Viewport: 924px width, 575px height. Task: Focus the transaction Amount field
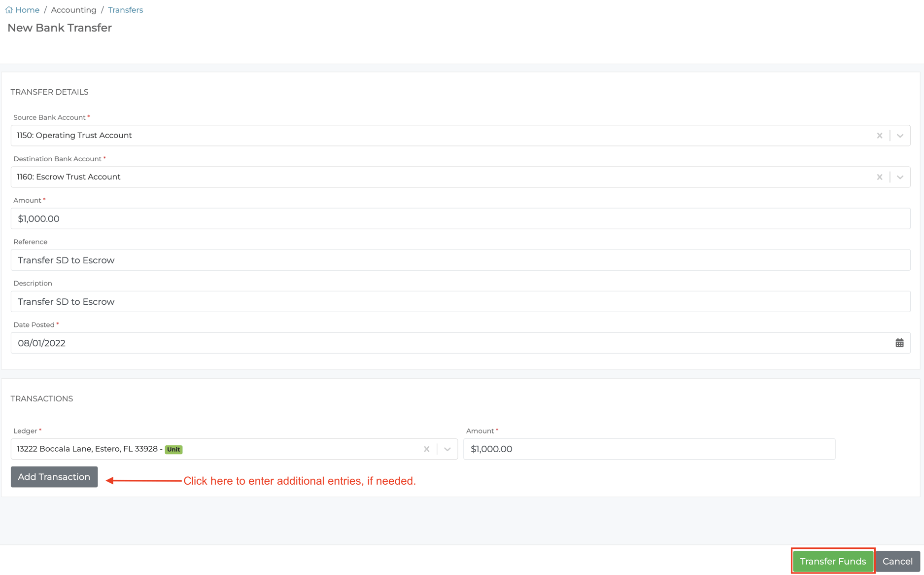click(x=649, y=449)
